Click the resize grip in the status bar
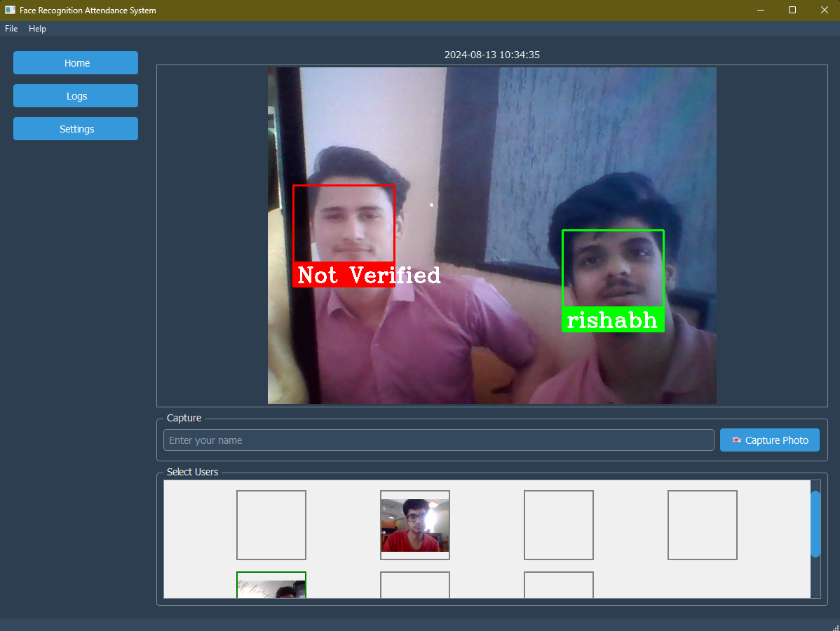Screen dimensions: 840x631 pos(835,627)
